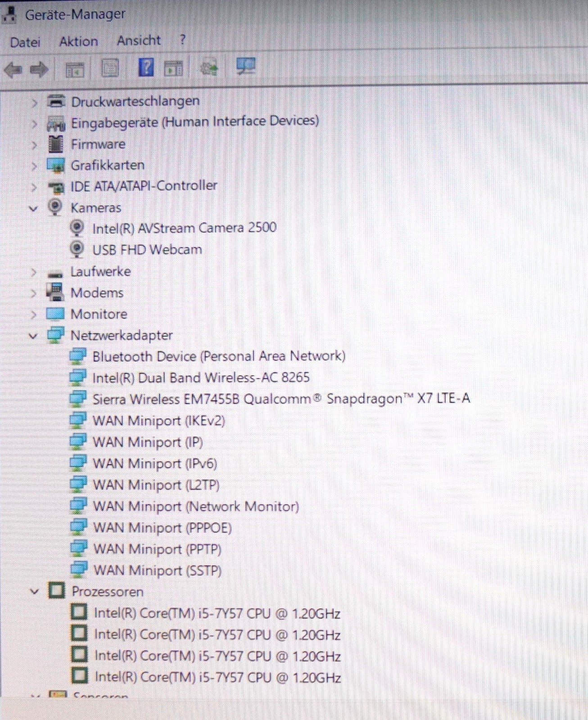Click the Bluetooth Device network adapter icon
Screen dimensions: 588x720
point(78,357)
